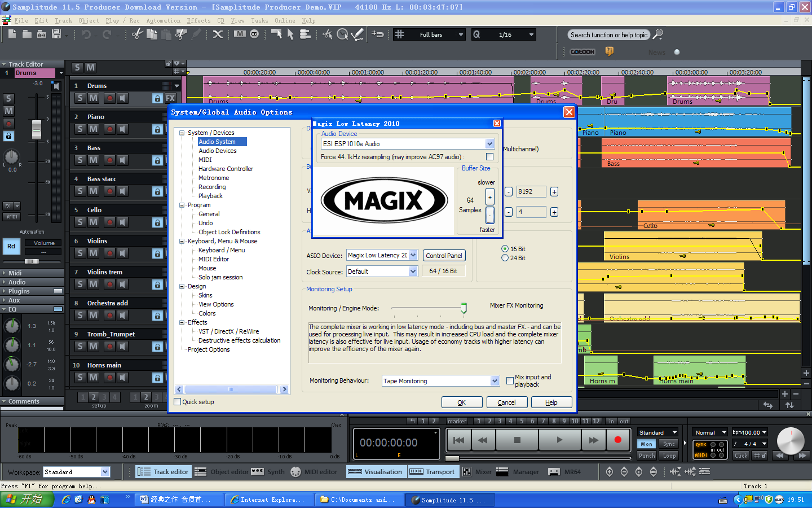Enable Mix input and playback checkbox
This screenshot has width=812, height=508.
click(x=510, y=381)
